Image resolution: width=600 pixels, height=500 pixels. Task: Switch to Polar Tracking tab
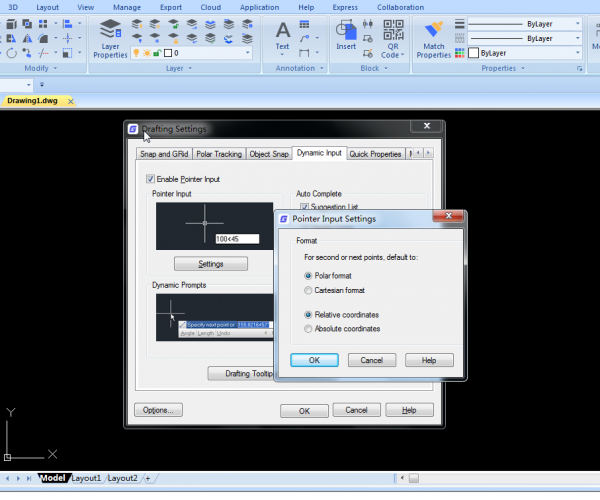[219, 154]
